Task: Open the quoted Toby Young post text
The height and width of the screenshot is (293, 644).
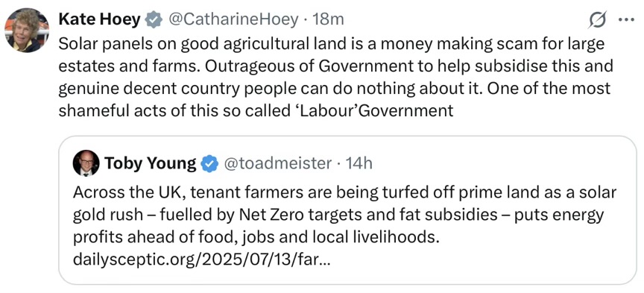Action: coord(344,226)
